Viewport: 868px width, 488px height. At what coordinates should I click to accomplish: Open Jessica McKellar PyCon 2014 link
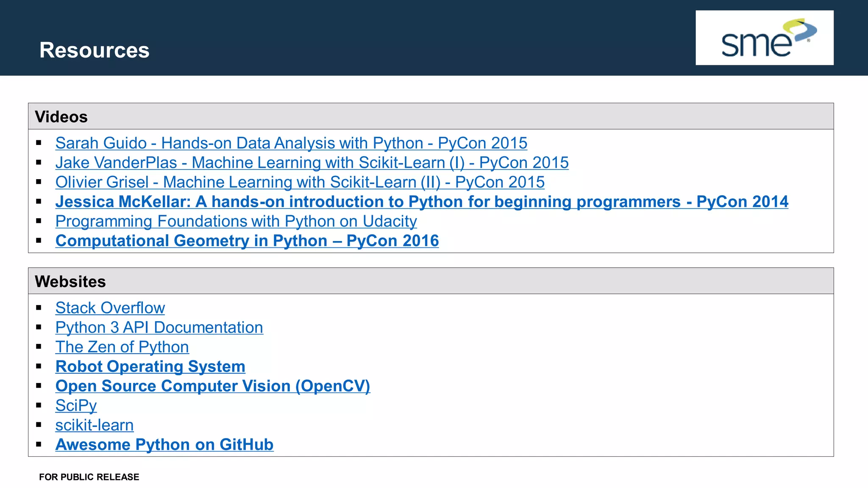(422, 202)
